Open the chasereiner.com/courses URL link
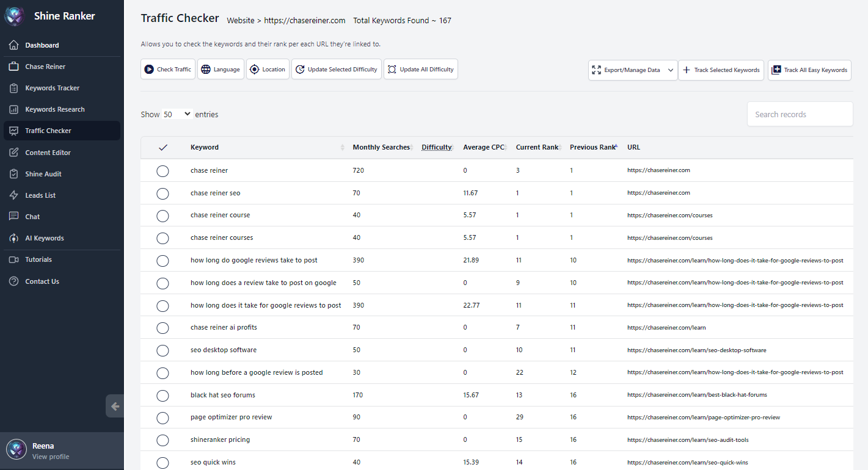 click(669, 215)
